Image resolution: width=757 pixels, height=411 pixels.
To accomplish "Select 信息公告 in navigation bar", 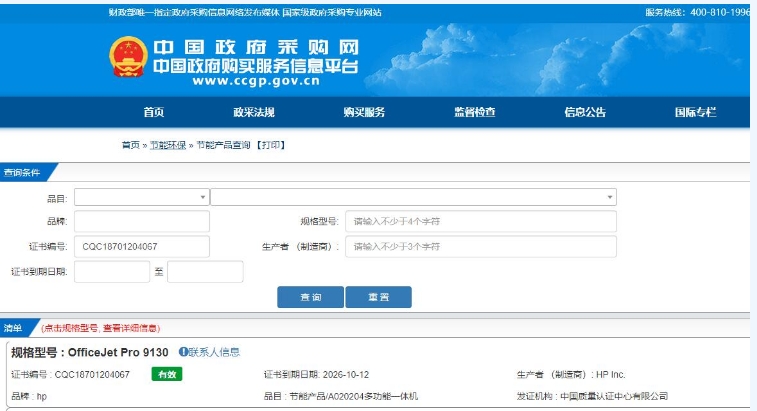I will pos(585,112).
